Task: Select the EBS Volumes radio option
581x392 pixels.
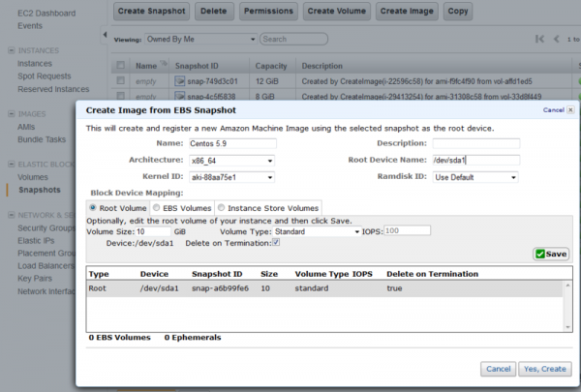Action: [157, 207]
